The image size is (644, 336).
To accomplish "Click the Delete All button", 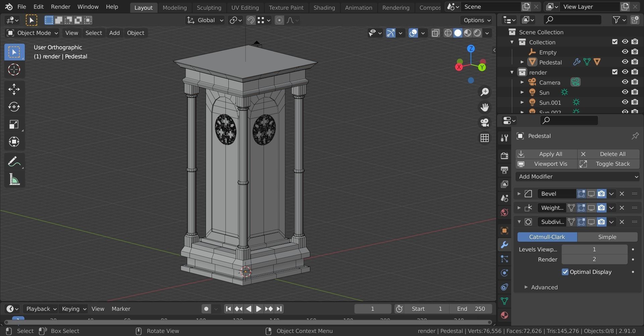I will tap(609, 154).
